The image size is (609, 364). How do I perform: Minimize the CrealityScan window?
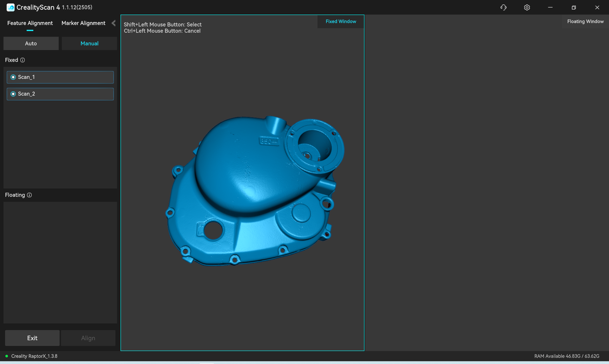pos(550,8)
